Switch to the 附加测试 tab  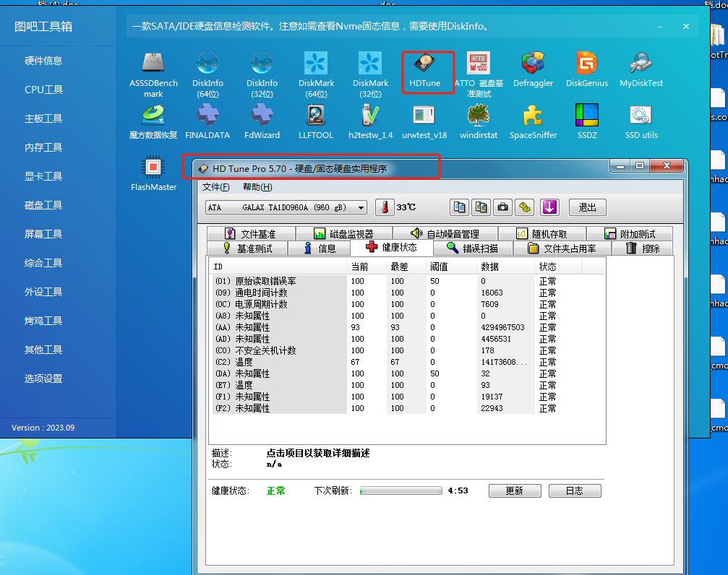click(x=630, y=233)
